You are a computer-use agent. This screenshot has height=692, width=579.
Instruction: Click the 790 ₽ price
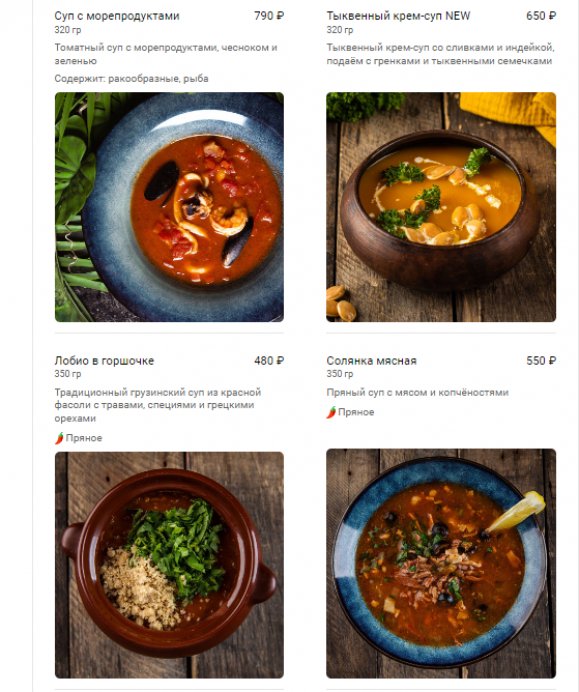(x=269, y=16)
